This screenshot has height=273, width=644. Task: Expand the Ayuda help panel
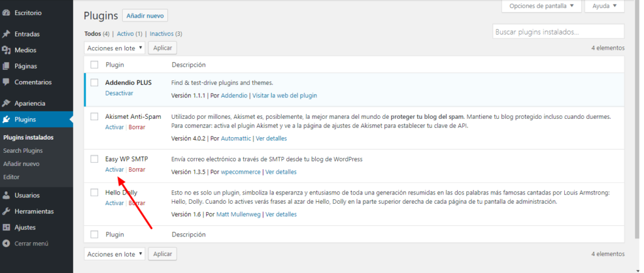604,6
